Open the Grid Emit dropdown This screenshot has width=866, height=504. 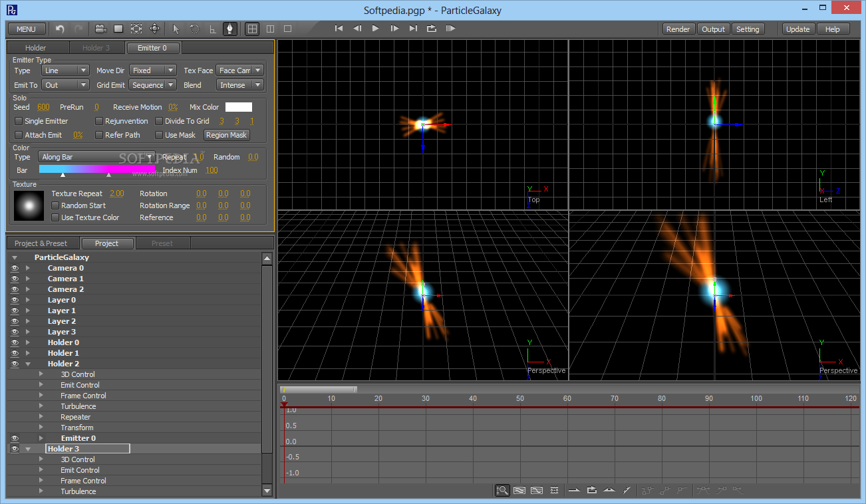click(153, 85)
